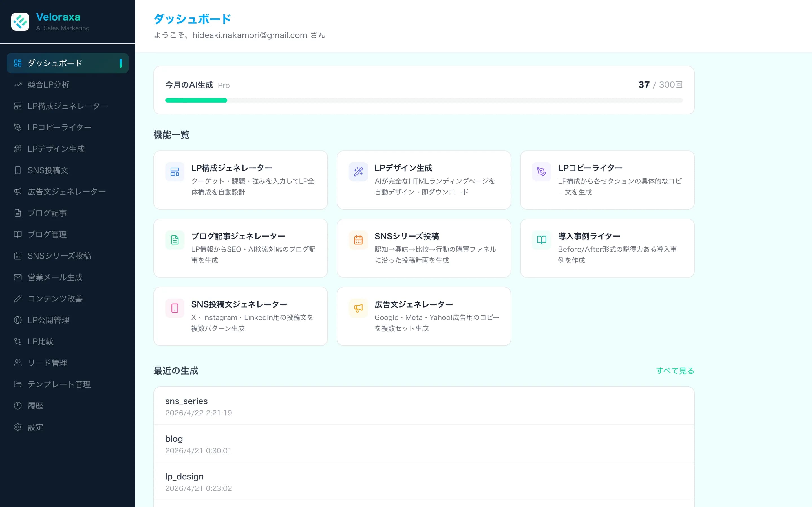The image size is (812, 507).
Task: Click the 広告文ジェネレーター megaphone icon
Action: pos(358,308)
